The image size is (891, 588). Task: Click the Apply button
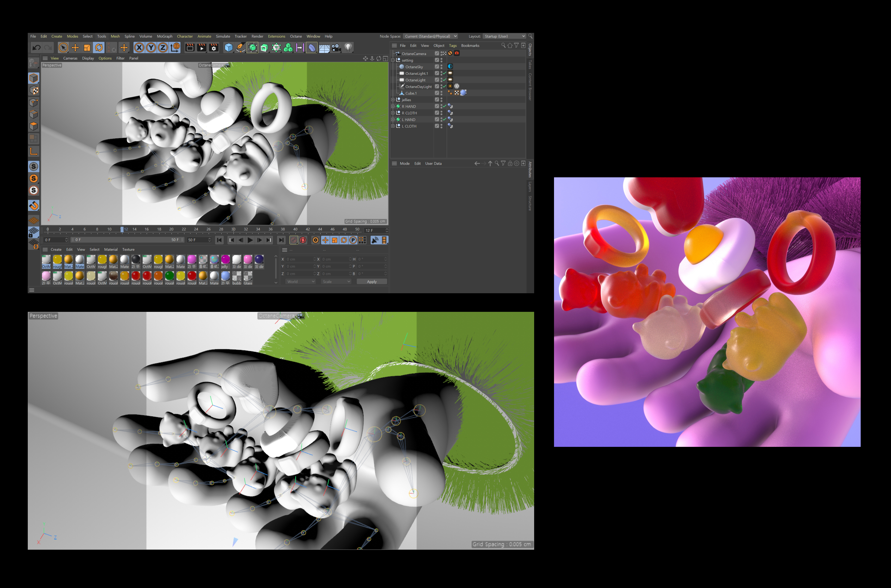372,282
